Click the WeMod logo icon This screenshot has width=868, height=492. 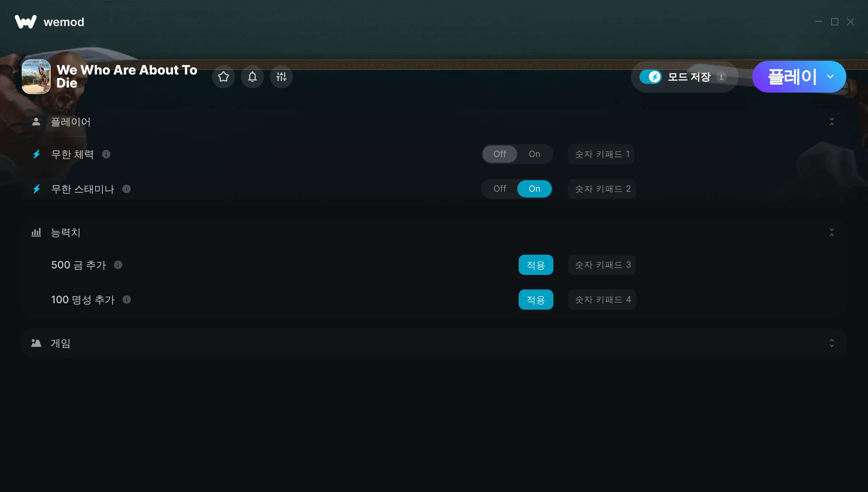point(26,22)
